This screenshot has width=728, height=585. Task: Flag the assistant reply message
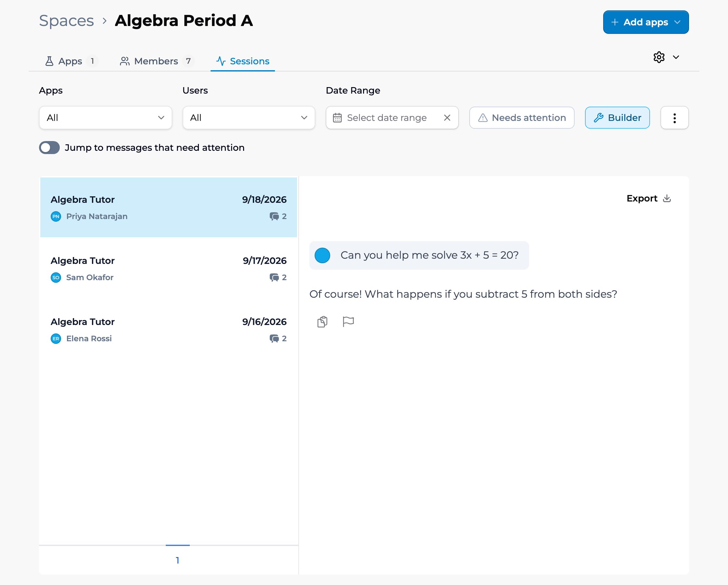[348, 321]
